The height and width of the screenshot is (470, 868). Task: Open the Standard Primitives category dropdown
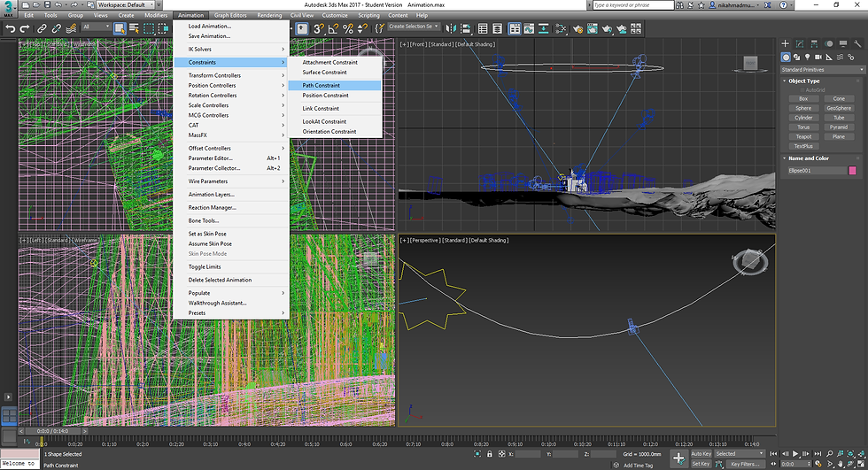click(823, 70)
